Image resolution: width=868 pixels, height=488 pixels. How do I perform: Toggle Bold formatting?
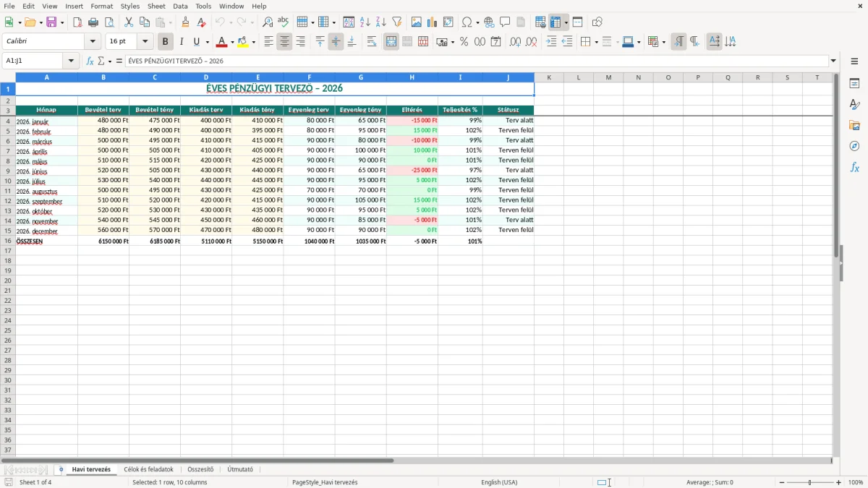pos(165,42)
